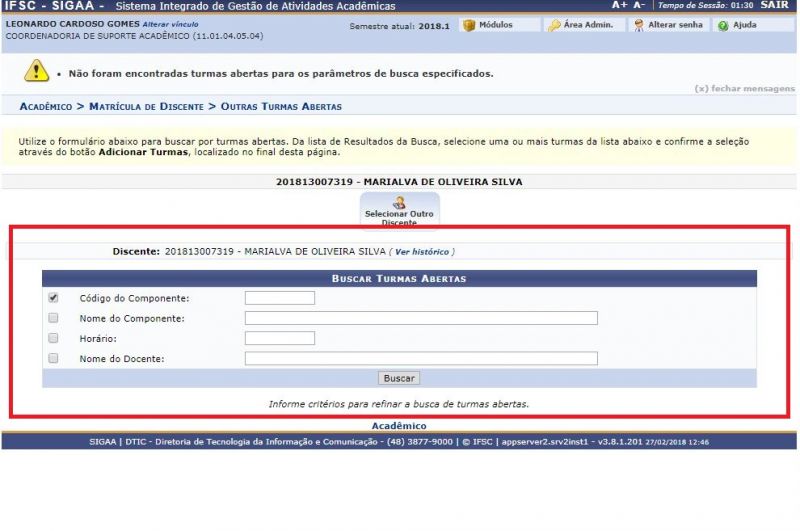The width and height of the screenshot is (800, 531).
Task: Focus the Nome do Docente input field
Action: coord(421,358)
